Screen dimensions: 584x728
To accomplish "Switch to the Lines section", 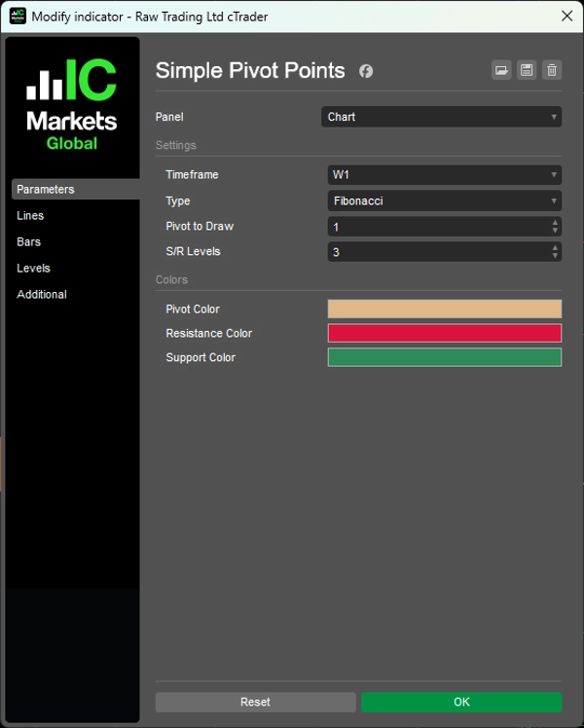I will coord(30,215).
